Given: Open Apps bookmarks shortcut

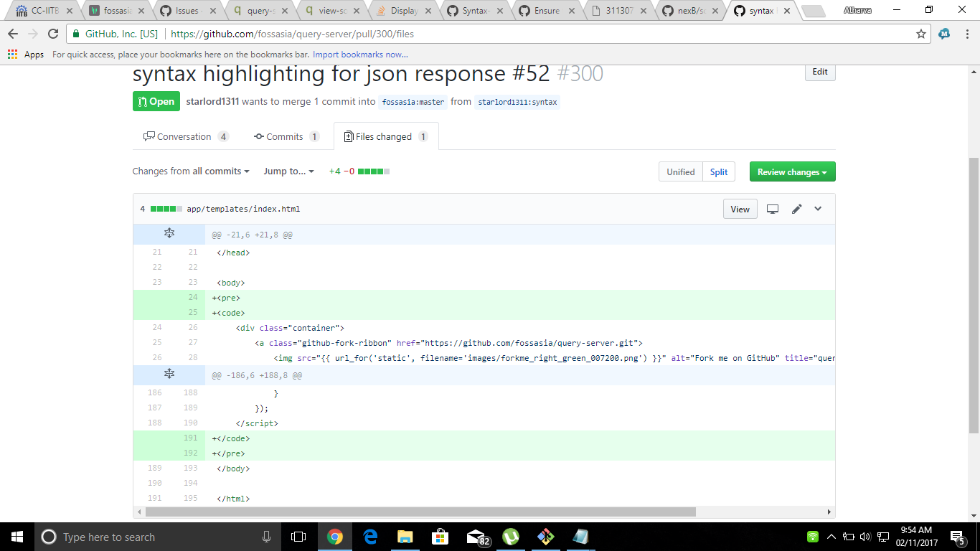Looking at the screenshot, I should tap(25, 55).
